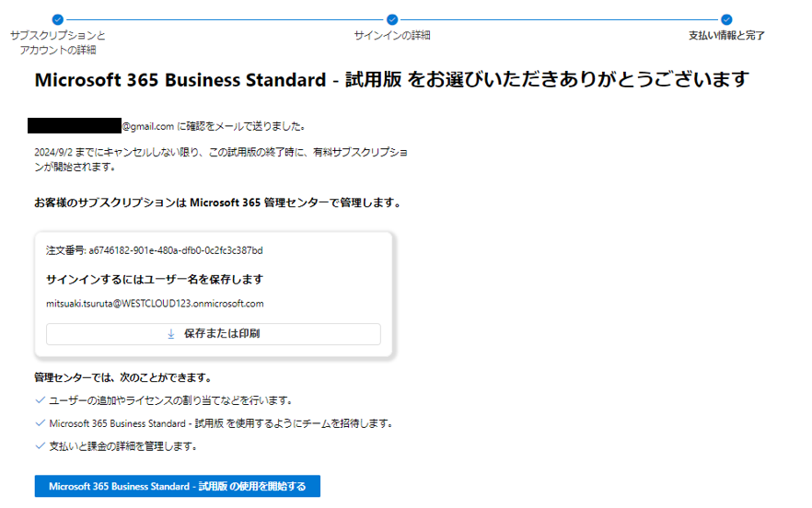Click the text ユーザーの追加やライセンスの割り当てなどを行います
This screenshot has width=812, height=508.
172,400
